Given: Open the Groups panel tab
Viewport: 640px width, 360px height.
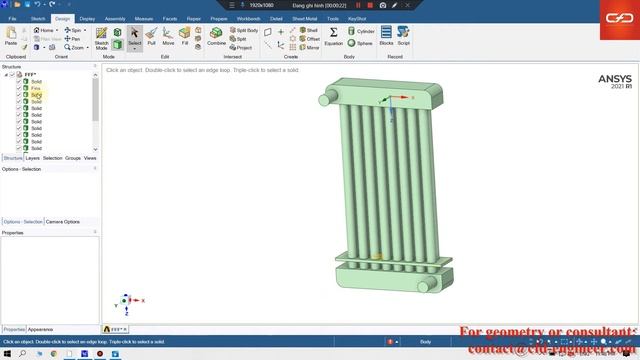Looking at the screenshot, I should click(x=73, y=158).
